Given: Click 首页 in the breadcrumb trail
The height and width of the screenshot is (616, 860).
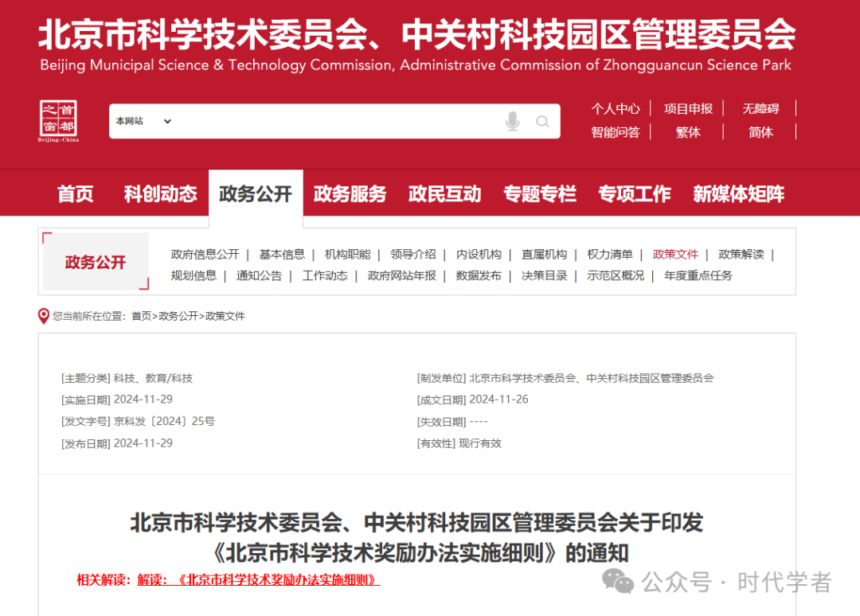Looking at the screenshot, I should [x=142, y=316].
